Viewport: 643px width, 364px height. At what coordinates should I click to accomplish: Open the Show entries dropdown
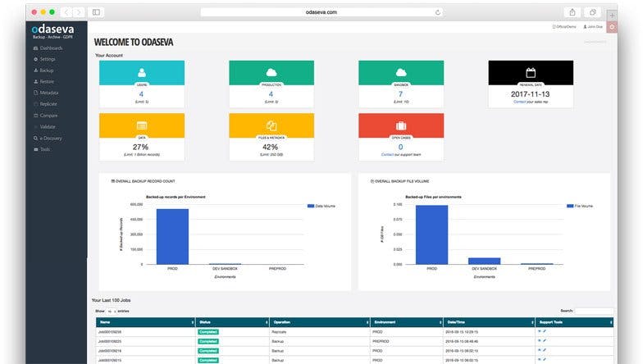click(112, 312)
